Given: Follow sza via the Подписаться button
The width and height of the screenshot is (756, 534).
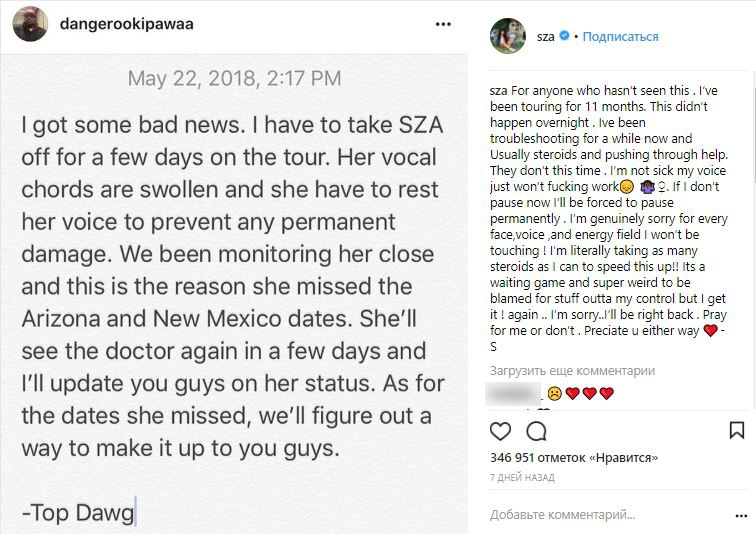Looking at the screenshot, I should [620, 37].
